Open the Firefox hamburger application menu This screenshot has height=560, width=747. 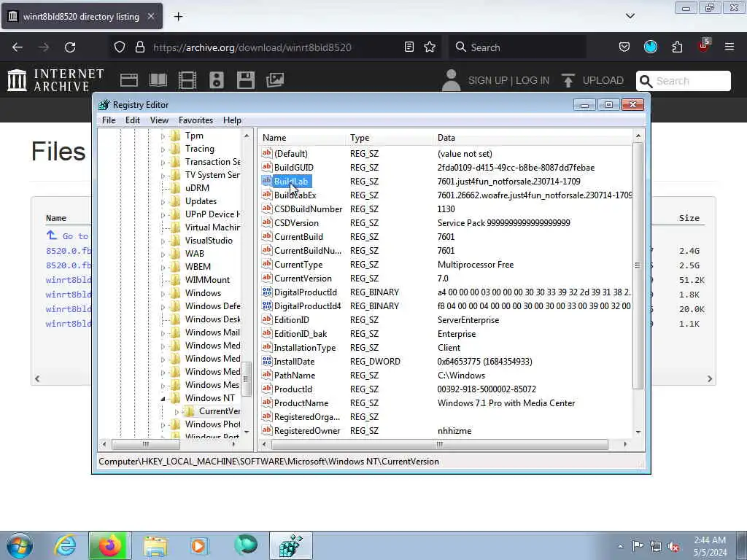point(729,47)
